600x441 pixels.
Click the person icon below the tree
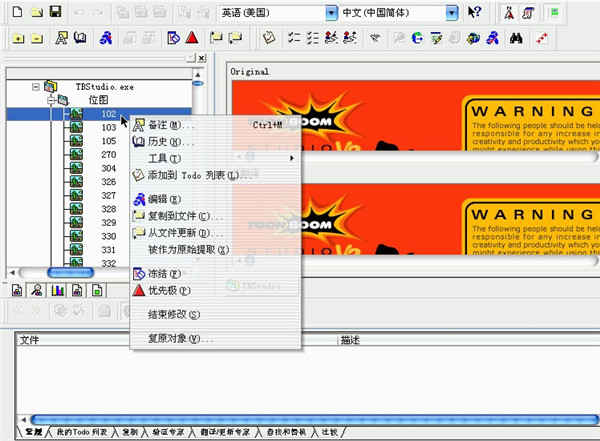coord(37,291)
